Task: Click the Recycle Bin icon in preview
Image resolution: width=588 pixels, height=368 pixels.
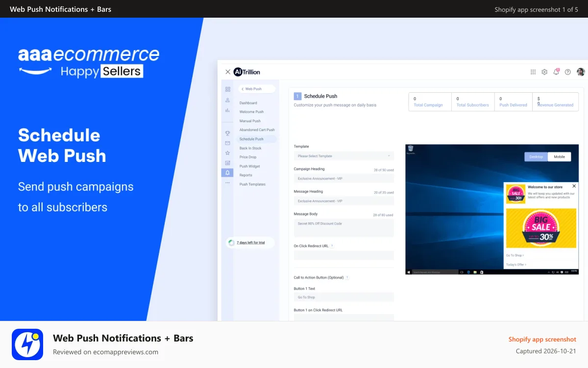Action: click(410, 150)
